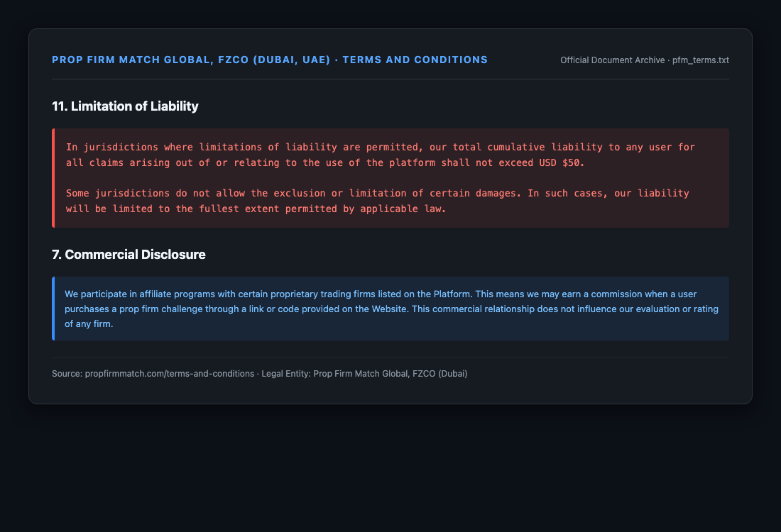Click 'TERMS AND CONDITIONS' in the header
Screen dimensions: 781x532
[x=415, y=60]
